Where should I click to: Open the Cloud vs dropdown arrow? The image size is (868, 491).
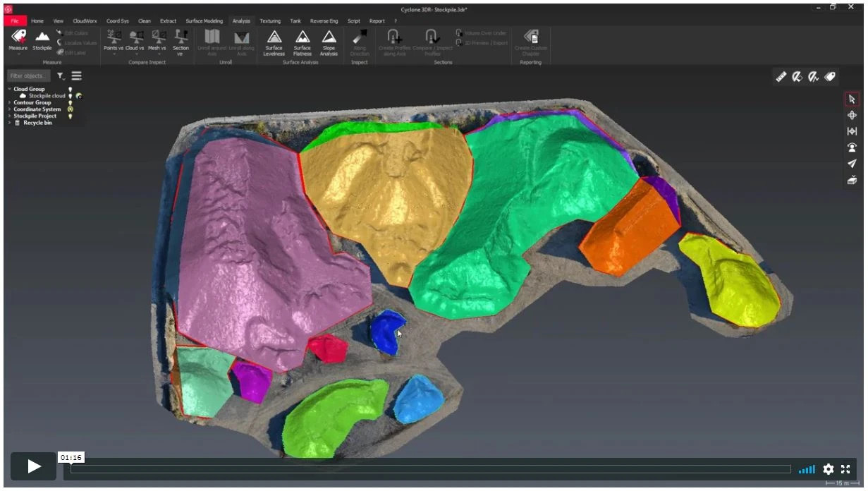click(x=135, y=54)
